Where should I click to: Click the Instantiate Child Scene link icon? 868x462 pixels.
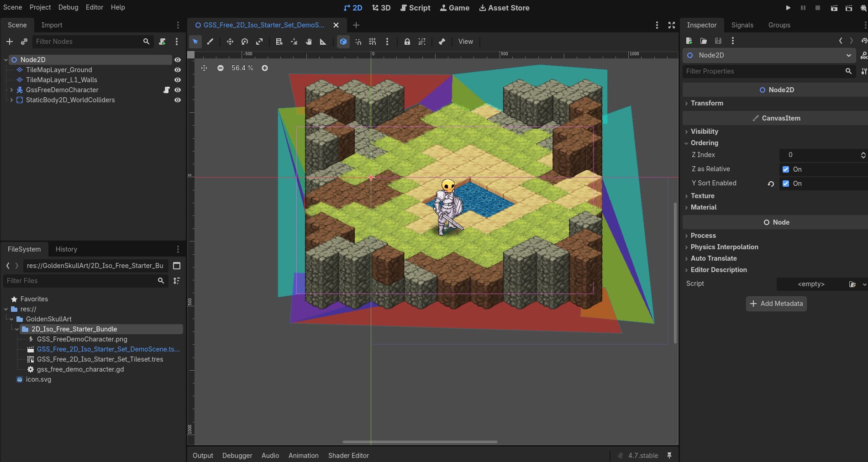point(24,42)
